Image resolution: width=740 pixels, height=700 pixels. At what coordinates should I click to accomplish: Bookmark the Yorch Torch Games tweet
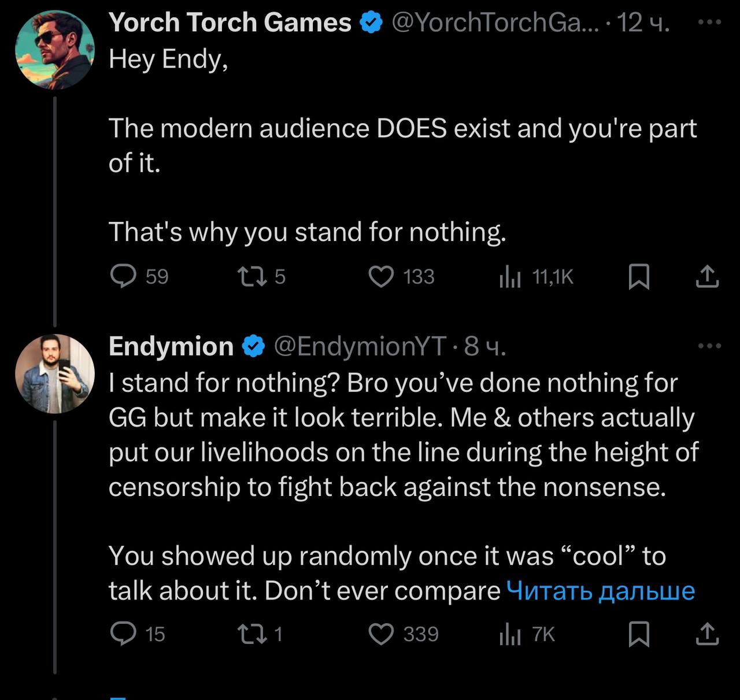point(639,276)
